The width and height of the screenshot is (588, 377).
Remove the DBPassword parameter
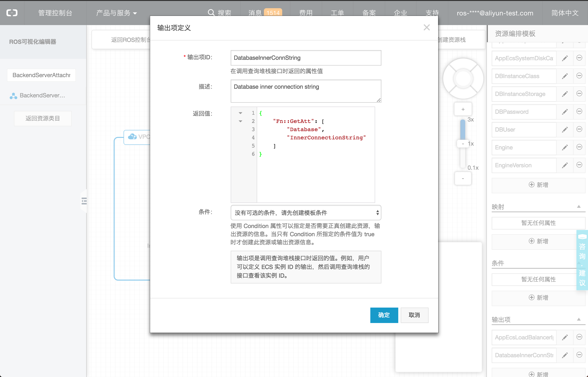click(579, 111)
